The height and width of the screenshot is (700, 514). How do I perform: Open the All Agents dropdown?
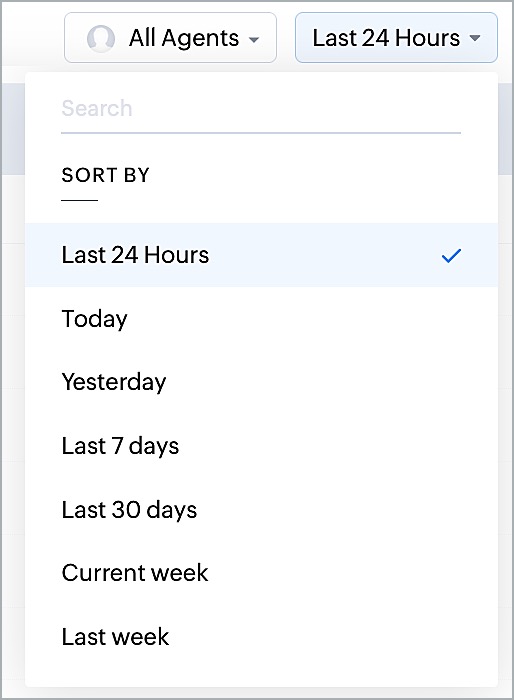point(170,38)
